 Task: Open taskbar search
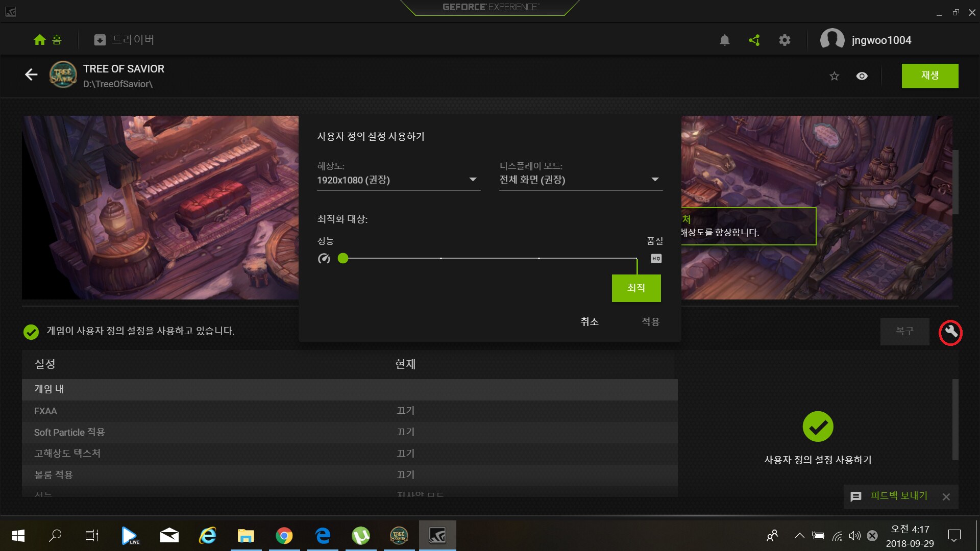[x=55, y=536]
